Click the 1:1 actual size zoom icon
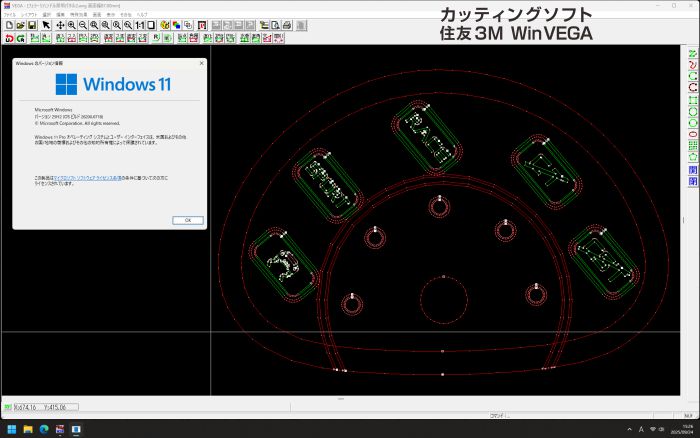Viewport: 700px width, 438px height. point(140,25)
